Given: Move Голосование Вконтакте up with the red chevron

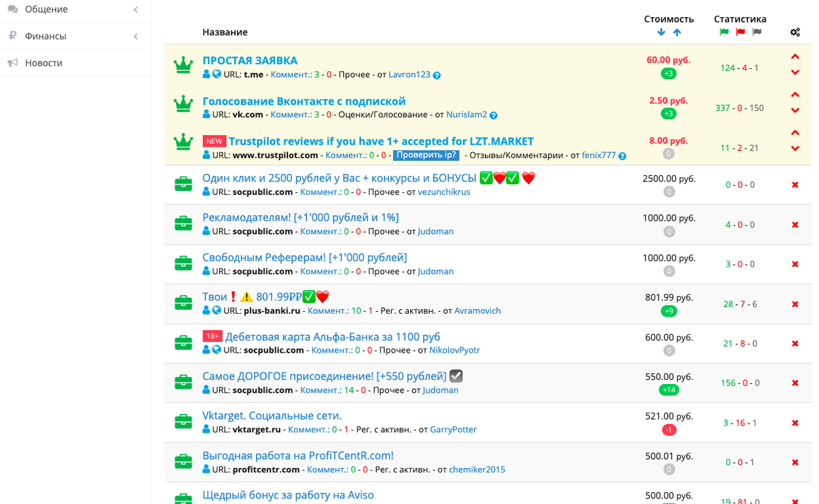Looking at the screenshot, I should coord(795,95).
